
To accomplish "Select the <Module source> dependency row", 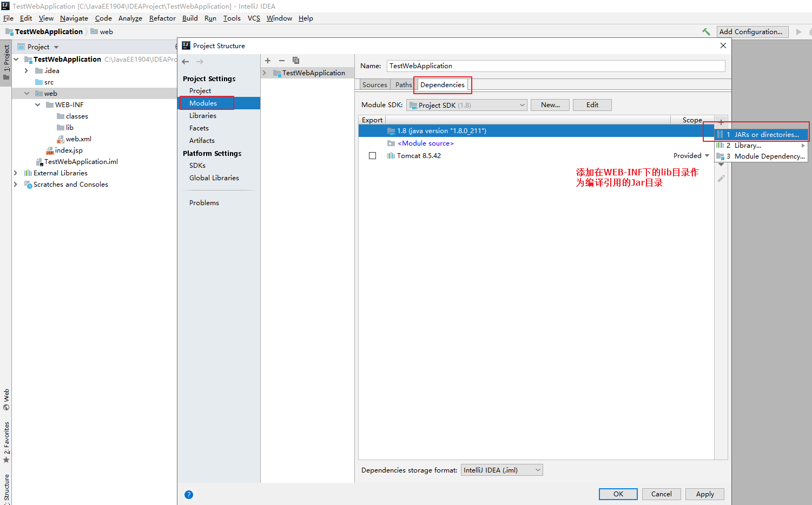I will click(536, 143).
